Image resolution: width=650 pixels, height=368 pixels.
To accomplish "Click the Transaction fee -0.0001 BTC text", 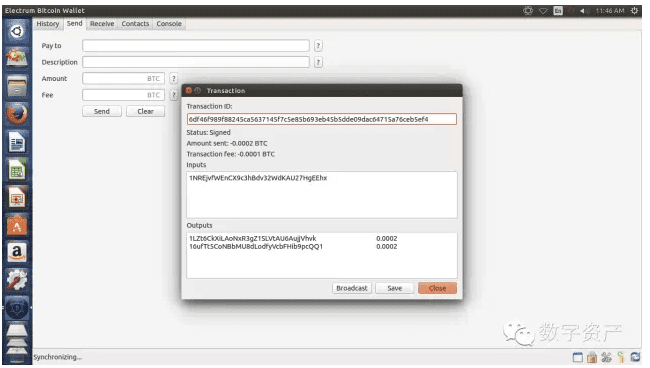I will click(230, 154).
